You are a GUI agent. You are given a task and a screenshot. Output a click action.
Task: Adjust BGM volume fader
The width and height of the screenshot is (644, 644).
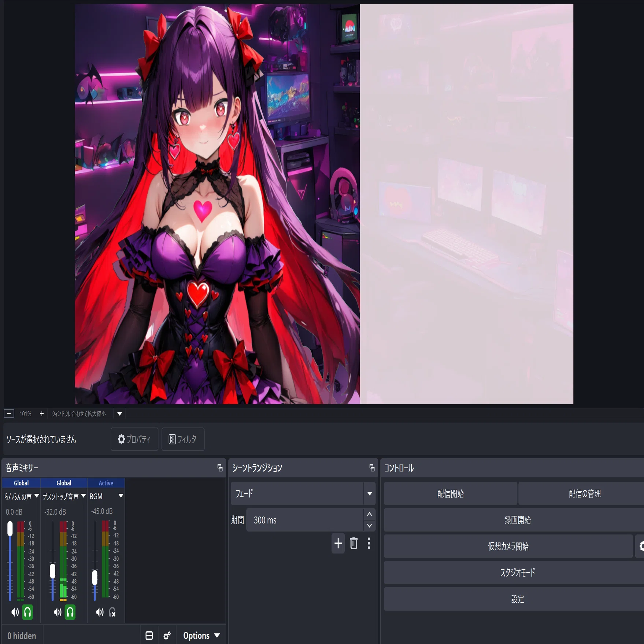(x=95, y=578)
